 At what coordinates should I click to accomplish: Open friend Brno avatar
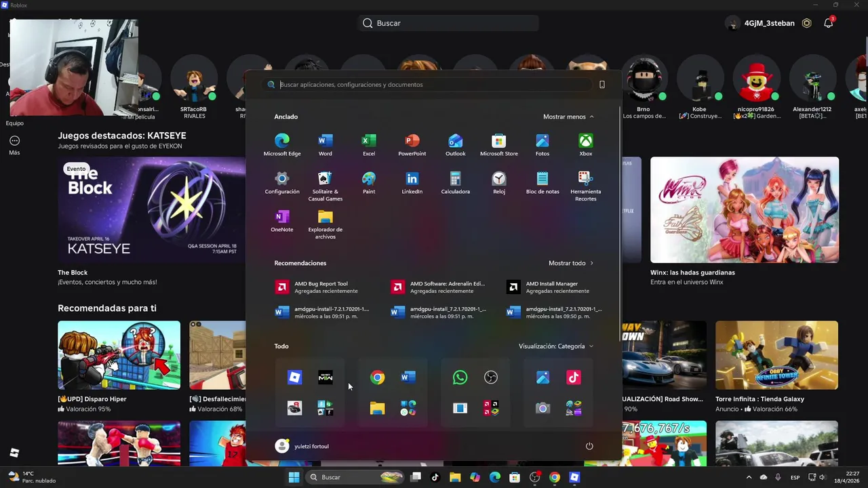pyautogui.click(x=643, y=79)
